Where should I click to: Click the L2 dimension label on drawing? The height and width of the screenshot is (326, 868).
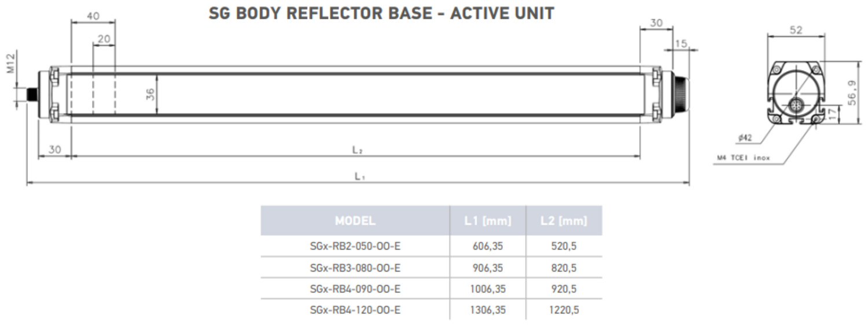pos(357,150)
